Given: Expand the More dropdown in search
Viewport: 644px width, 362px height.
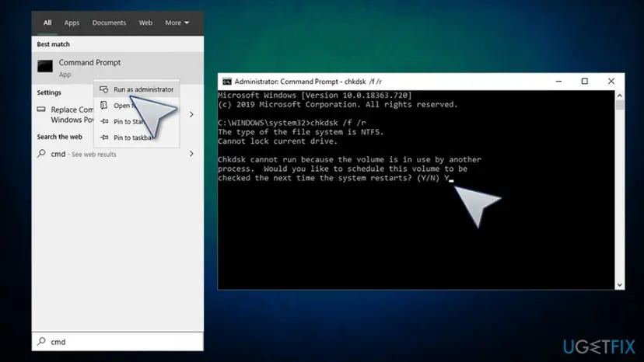Looking at the screenshot, I should tap(177, 23).
